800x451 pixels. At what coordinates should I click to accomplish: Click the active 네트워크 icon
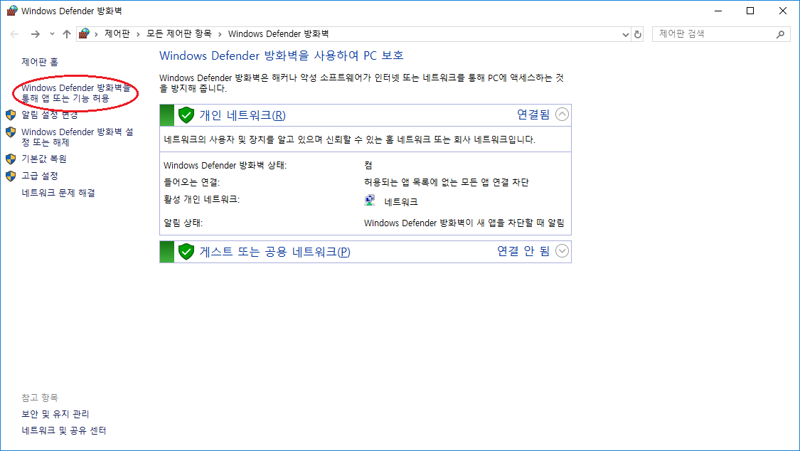[370, 200]
